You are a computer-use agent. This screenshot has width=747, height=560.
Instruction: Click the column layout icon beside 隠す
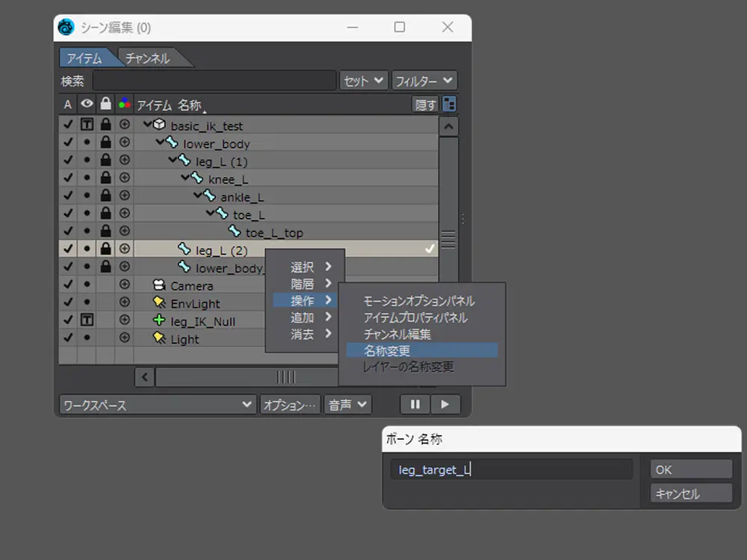449,105
